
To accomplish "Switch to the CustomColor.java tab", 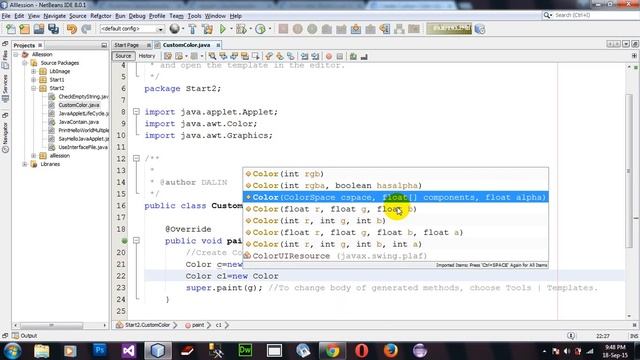I will [x=187, y=45].
